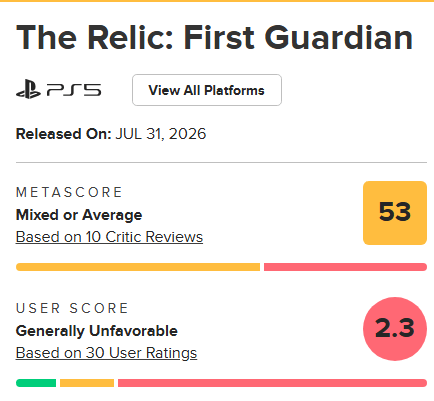This screenshot has width=434, height=401.
Task: Click the Mixed or Average verdict text
Action: (79, 215)
